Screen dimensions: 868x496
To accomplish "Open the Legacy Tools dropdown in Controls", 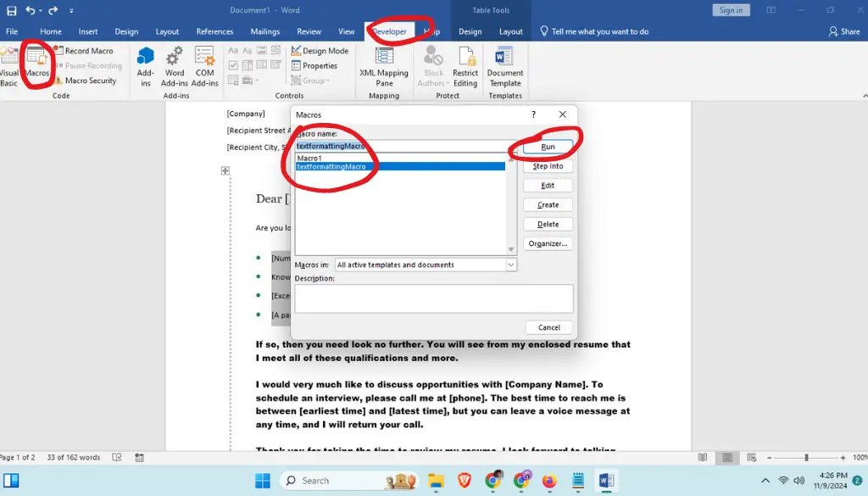I will click(248, 81).
